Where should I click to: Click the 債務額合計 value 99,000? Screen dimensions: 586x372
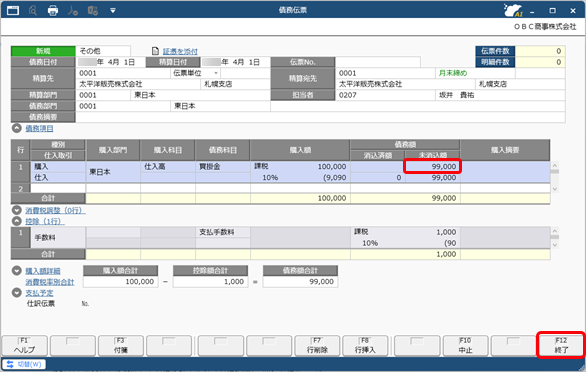[x=300, y=282]
